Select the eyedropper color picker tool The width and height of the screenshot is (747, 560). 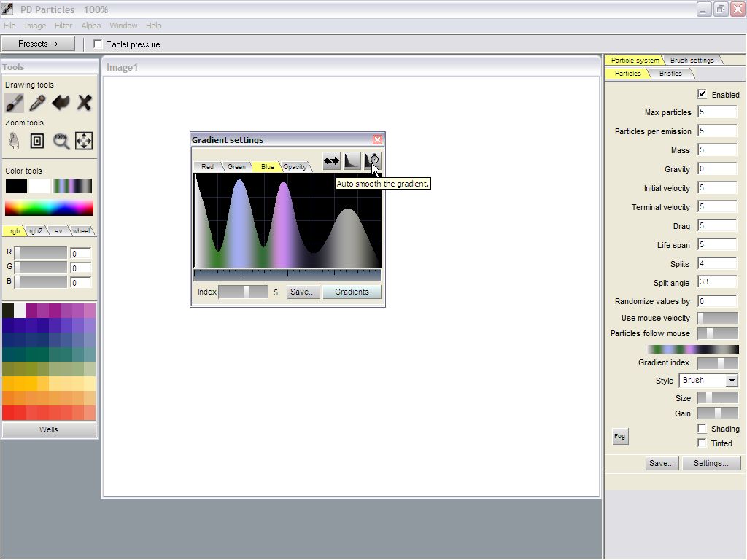(x=37, y=103)
